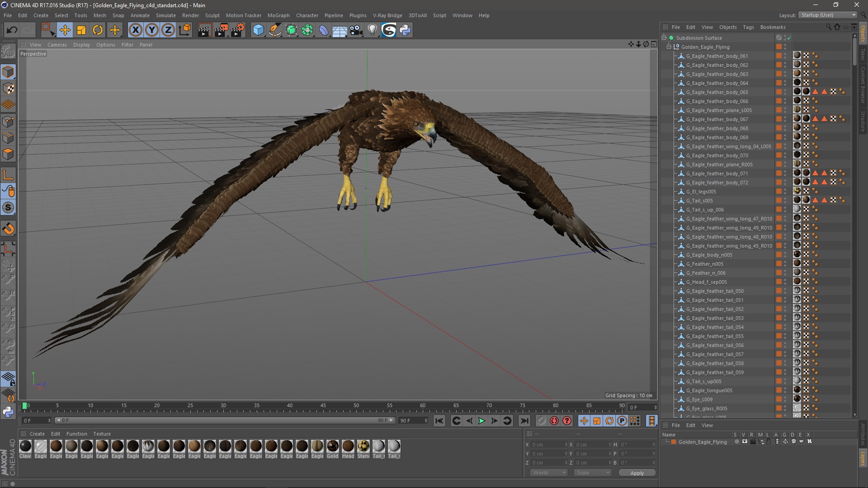Click the Apply button
The image size is (868, 488).
637,473
